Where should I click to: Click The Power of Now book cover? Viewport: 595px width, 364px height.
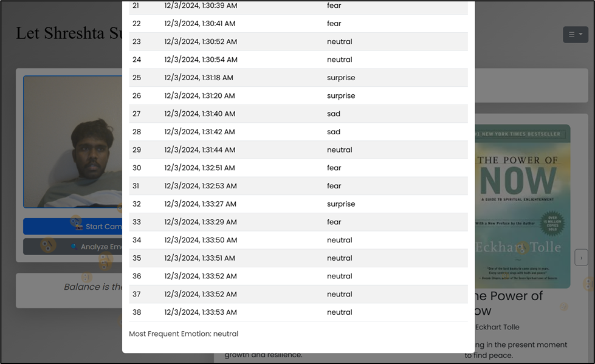pyautogui.click(x=522, y=206)
